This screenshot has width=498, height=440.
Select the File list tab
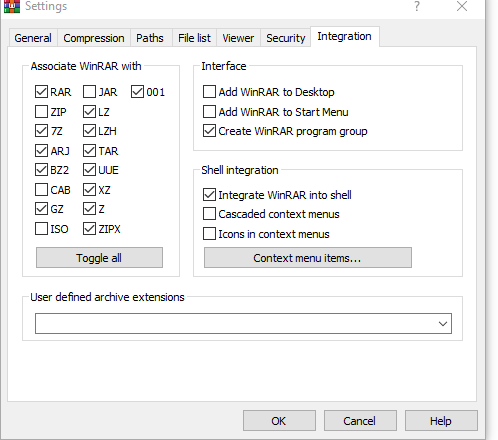coord(194,38)
